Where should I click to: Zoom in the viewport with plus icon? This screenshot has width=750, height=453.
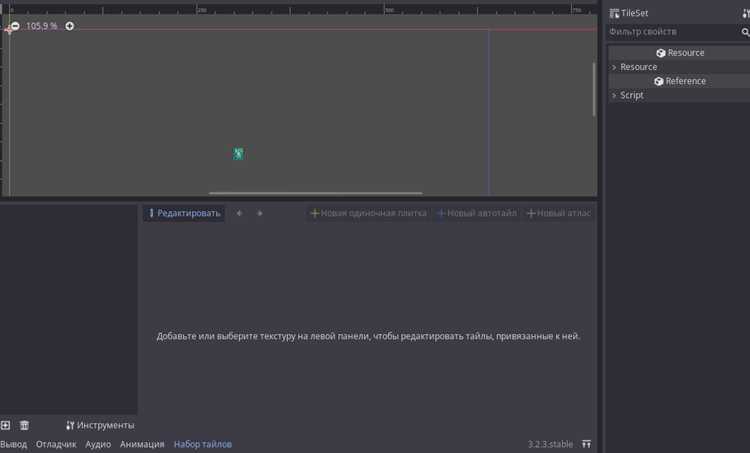click(70, 26)
